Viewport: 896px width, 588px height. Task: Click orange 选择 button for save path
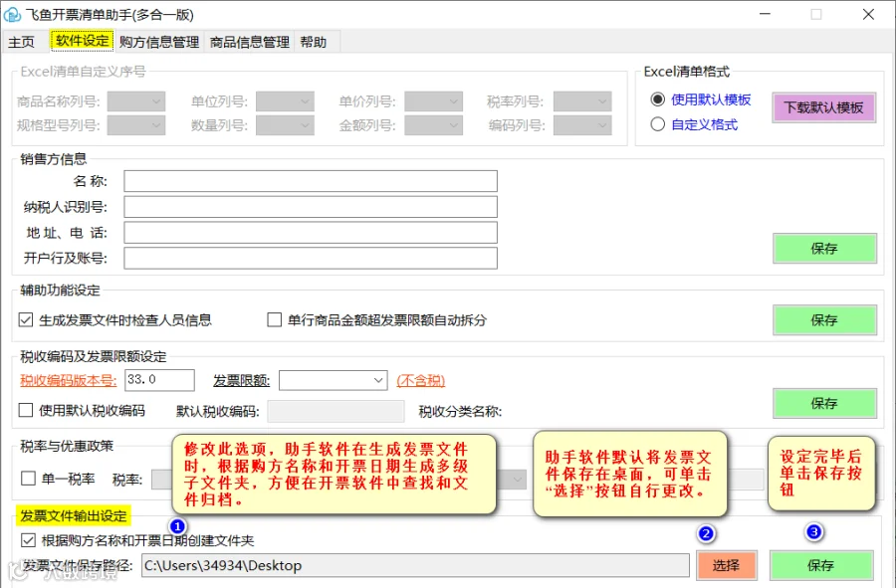click(727, 565)
